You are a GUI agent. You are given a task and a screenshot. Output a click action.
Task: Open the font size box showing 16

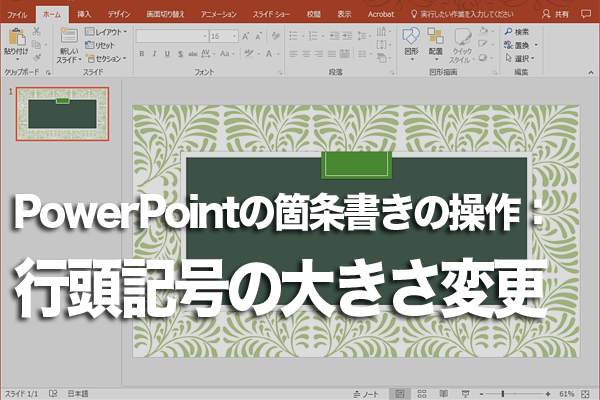(224, 36)
